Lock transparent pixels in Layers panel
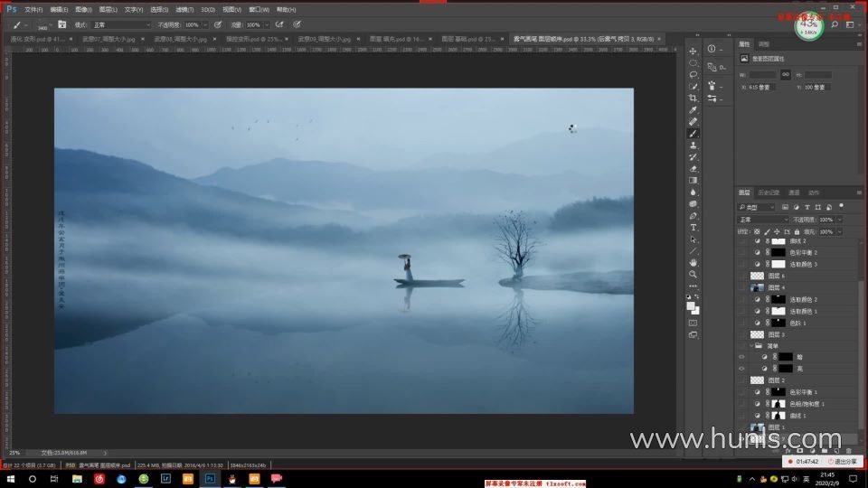Screen dimensions: 868x488 [757, 231]
